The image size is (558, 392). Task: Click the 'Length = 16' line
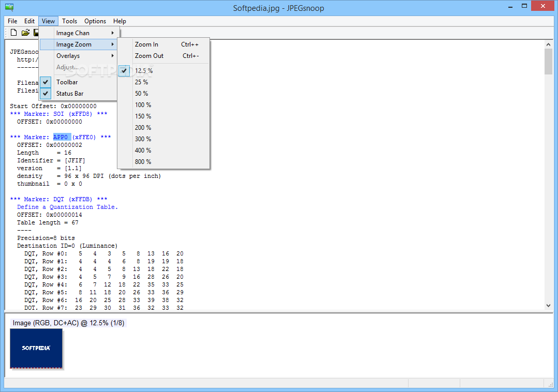tap(44, 153)
